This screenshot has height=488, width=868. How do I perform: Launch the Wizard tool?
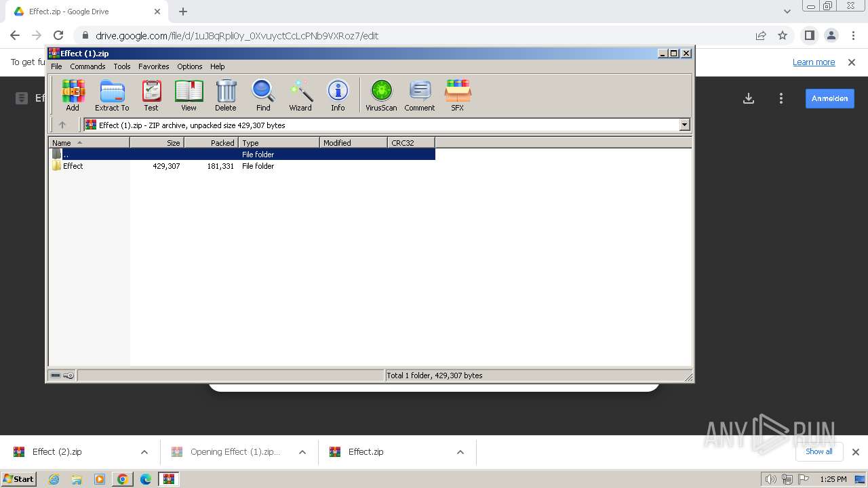pyautogui.click(x=300, y=95)
